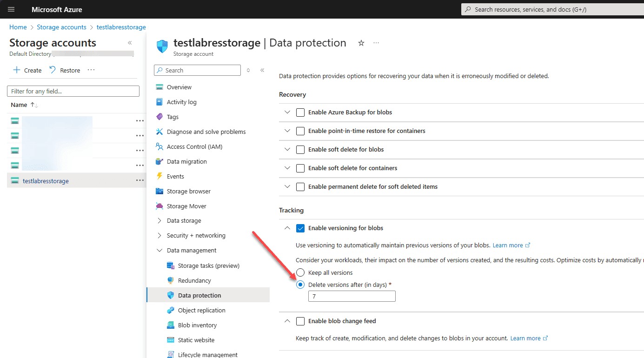
Task: Open Learn more link for blob versioning
Action: tap(511, 245)
